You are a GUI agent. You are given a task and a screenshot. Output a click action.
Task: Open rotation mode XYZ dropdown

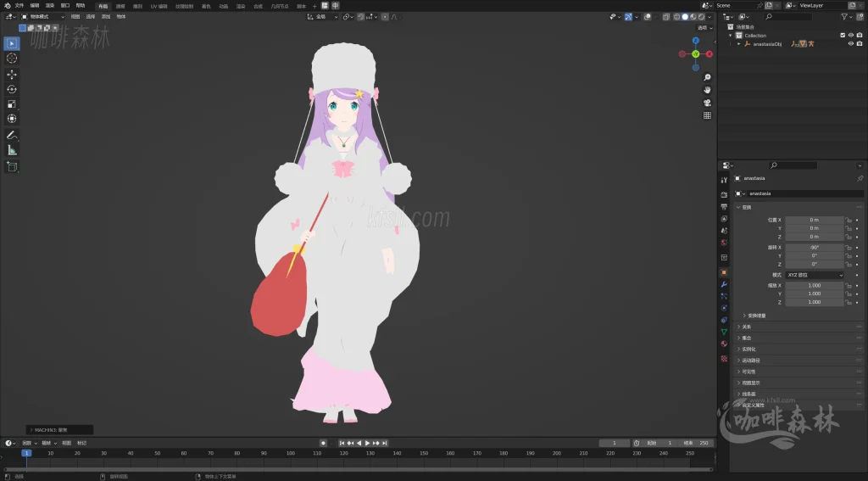click(x=815, y=275)
